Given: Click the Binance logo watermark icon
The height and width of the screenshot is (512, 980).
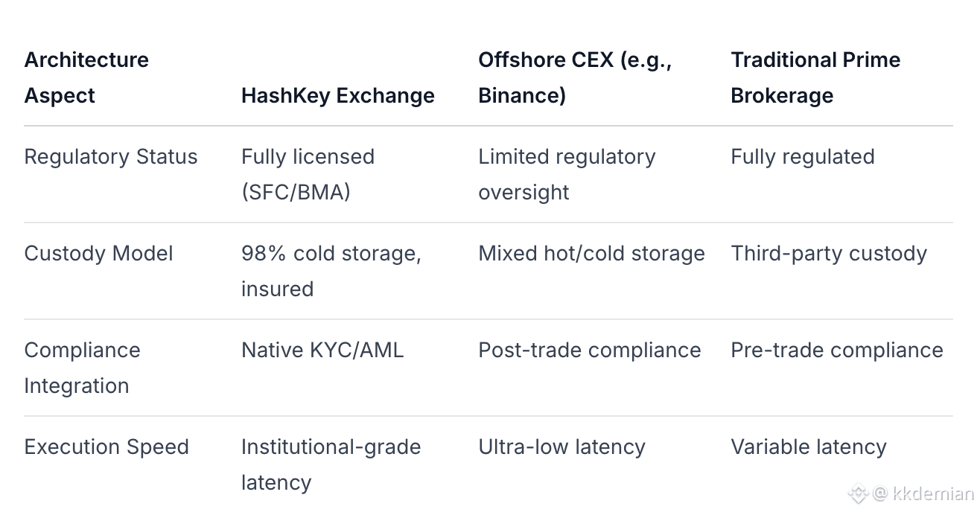Looking at the screenshot, I should (x=859, y=493).
